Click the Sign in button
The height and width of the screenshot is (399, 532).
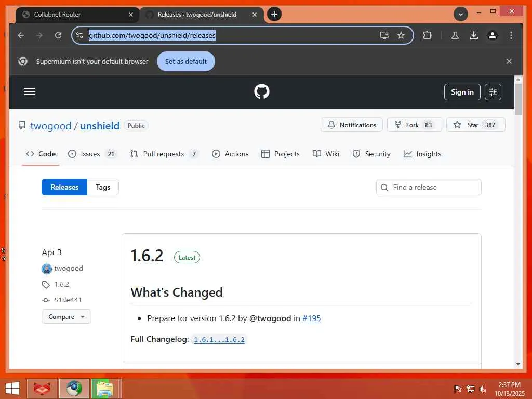(x=462, y=92)
